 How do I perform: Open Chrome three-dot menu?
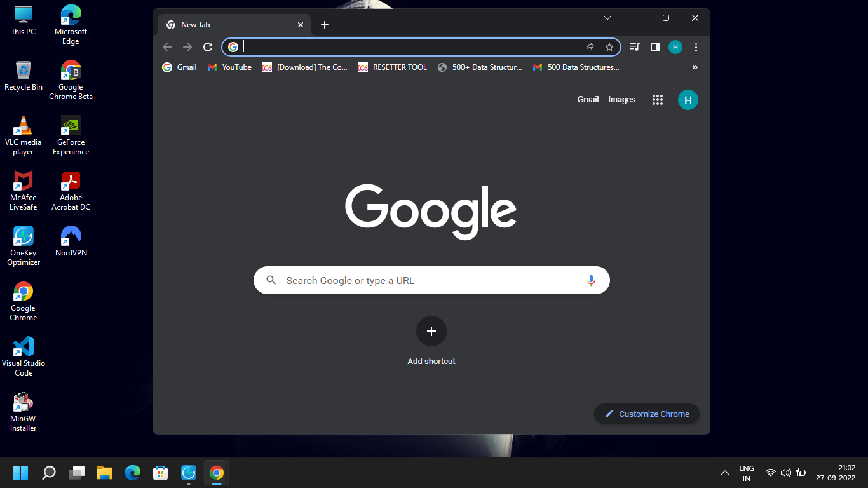696,47
